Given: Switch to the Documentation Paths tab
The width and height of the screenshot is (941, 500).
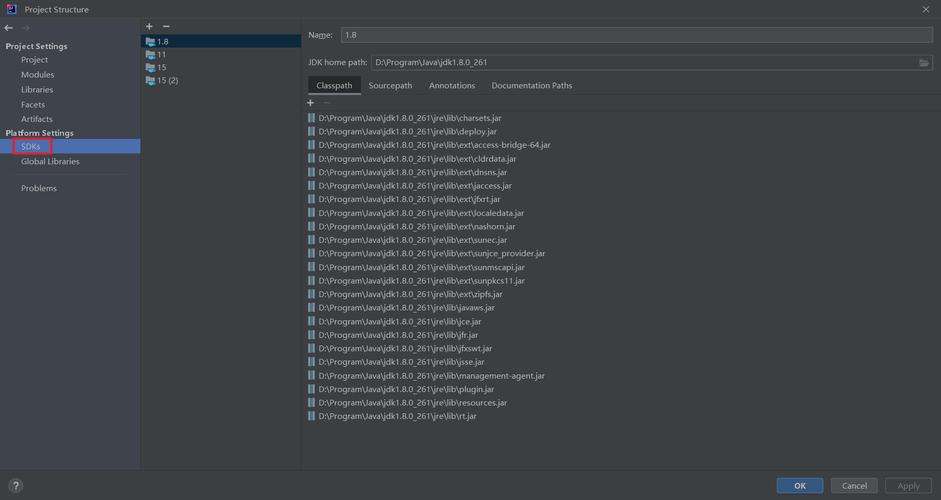Looking at the screenshot, I should pos(532,85).
